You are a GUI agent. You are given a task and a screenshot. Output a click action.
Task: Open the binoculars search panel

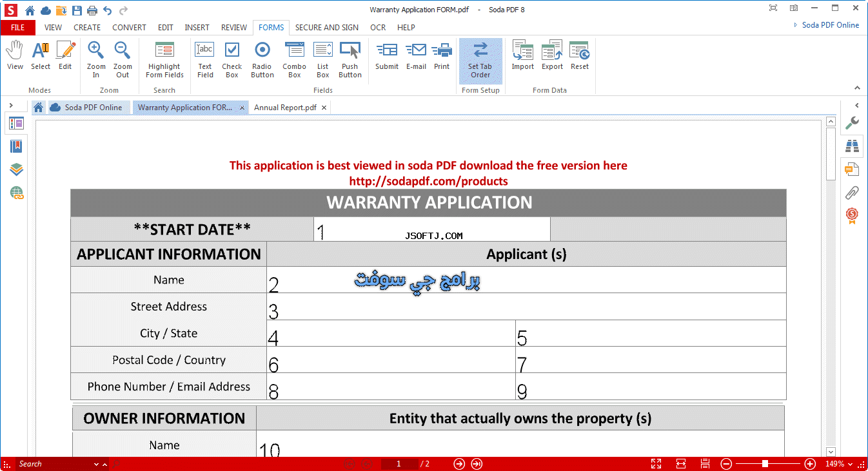(852, 146)
